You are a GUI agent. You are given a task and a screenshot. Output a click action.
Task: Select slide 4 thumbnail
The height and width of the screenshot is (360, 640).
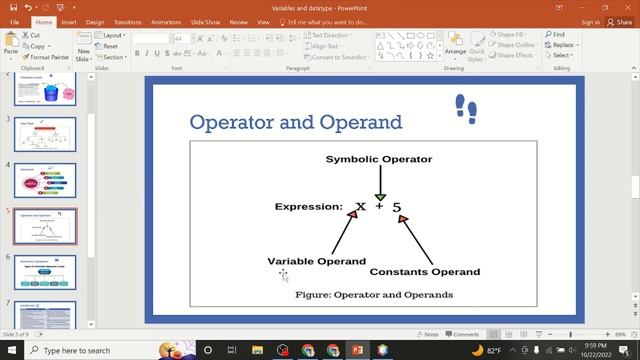pyautogui.click(x=45, y=180)
